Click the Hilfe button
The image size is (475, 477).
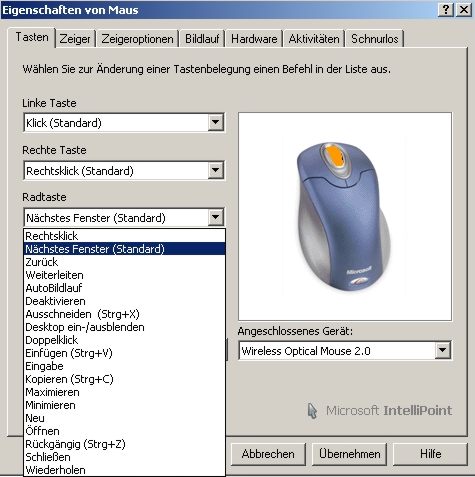coord(430,454)
